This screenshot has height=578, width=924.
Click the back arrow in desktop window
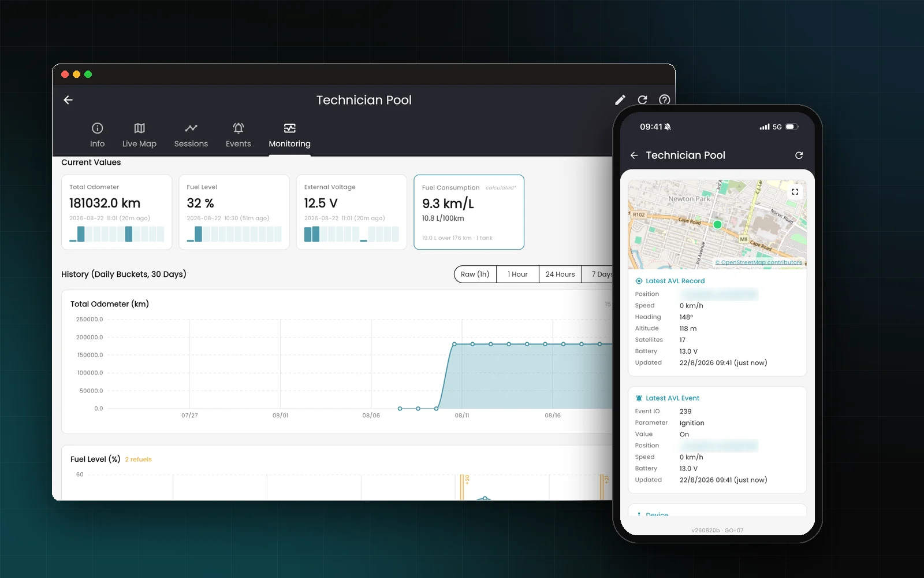[68, 100]
